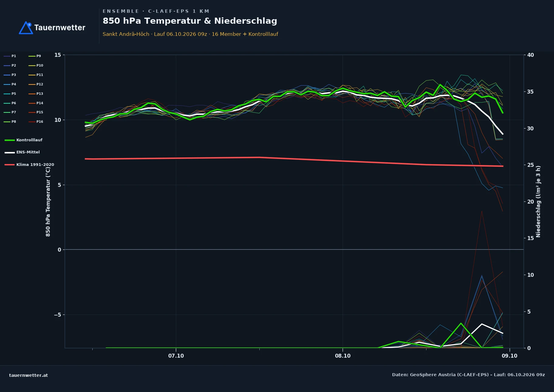Click the Niederschlag (l/m² je 3 h) axis title
The height and width of the screenshot is (392, 554).
coord(538,201)
